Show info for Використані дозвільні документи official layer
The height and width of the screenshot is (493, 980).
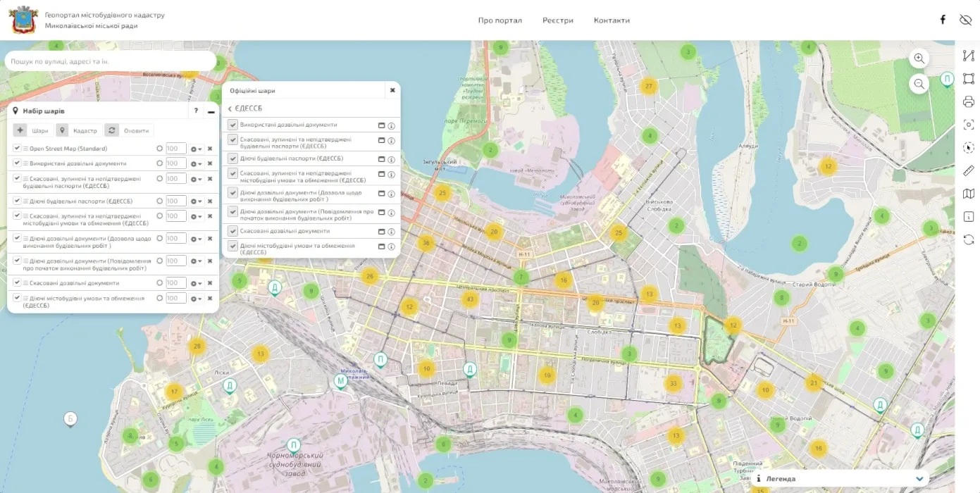392,125
